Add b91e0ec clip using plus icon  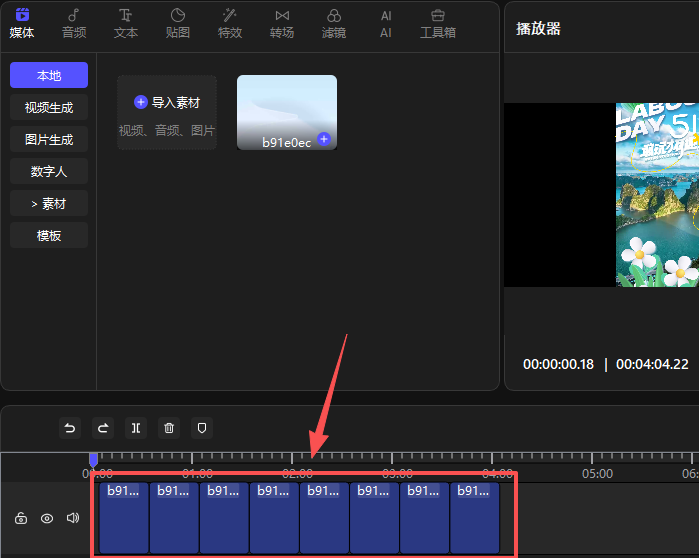coord(324,138)
